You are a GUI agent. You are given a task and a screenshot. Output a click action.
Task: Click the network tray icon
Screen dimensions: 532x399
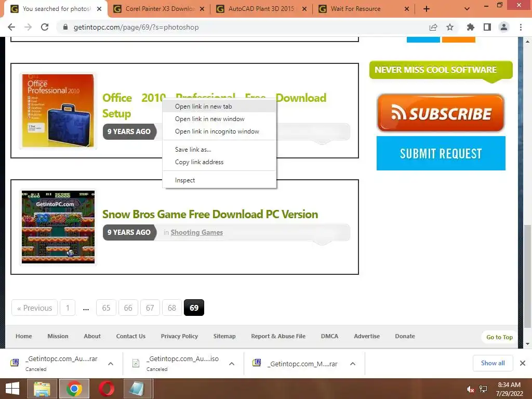(483, 389)
